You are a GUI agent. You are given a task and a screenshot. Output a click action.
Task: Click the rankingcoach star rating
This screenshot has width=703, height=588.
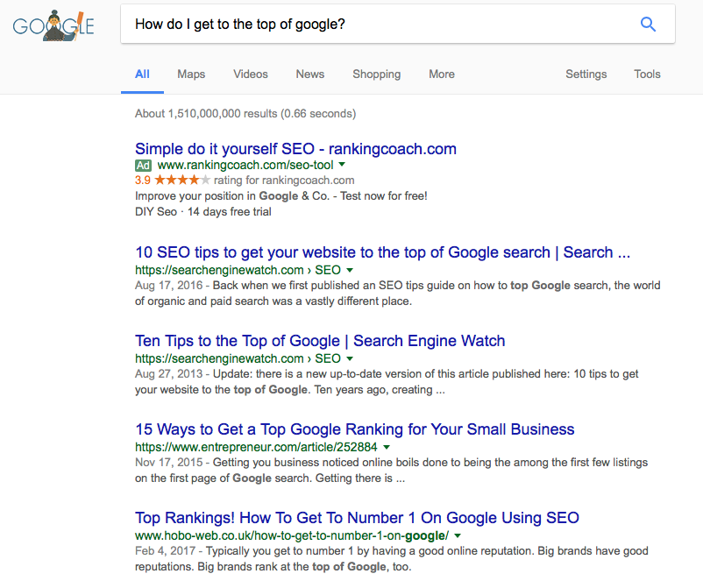pos(182,181)
